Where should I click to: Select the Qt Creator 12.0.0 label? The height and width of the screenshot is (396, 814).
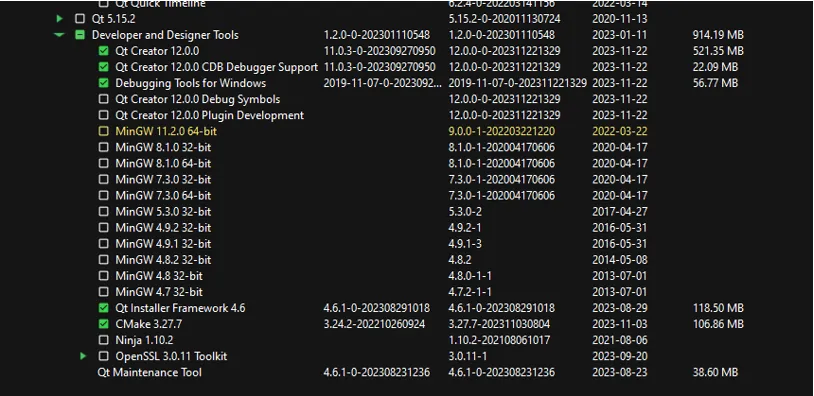click(x=157, y=51)
